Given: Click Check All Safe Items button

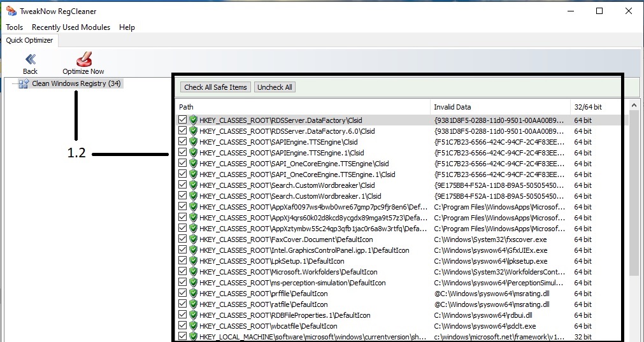Looking at the screenshot, I should click(216, 87).
